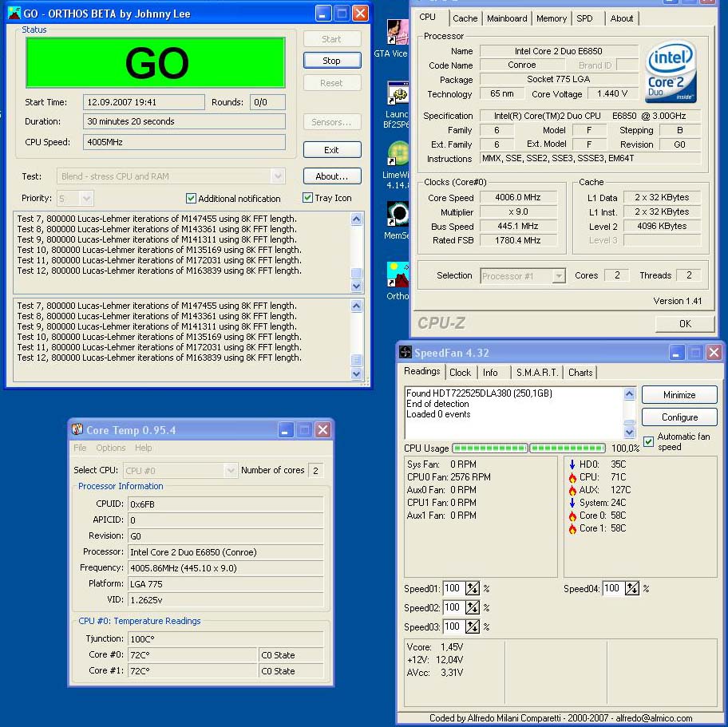Close the ORTHOS window
728x727 pixels.
click(x=360, y=13)
